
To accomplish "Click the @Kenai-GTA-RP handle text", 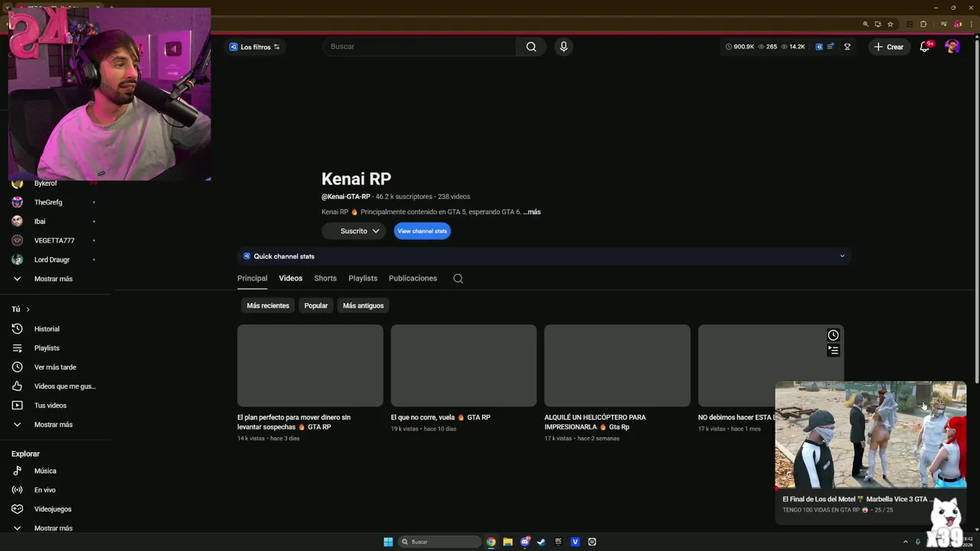I will point(346,197).
